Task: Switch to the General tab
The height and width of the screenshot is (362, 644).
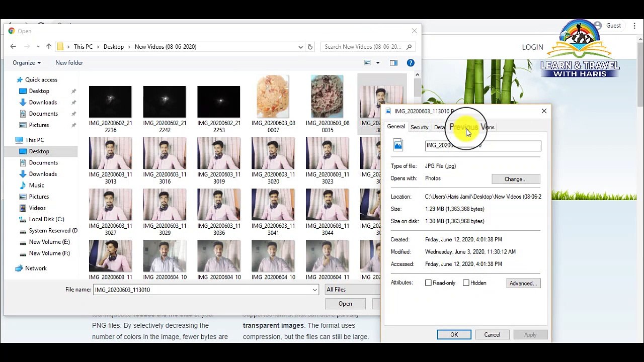Action: point(396,127)
